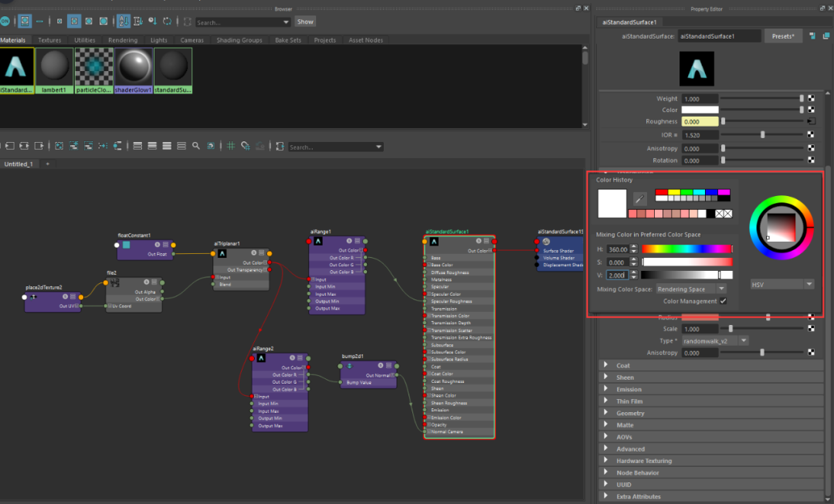The image size is (834, 504).
Task: Click the output connections icon in graph toolbar
Action: (39, 146)
